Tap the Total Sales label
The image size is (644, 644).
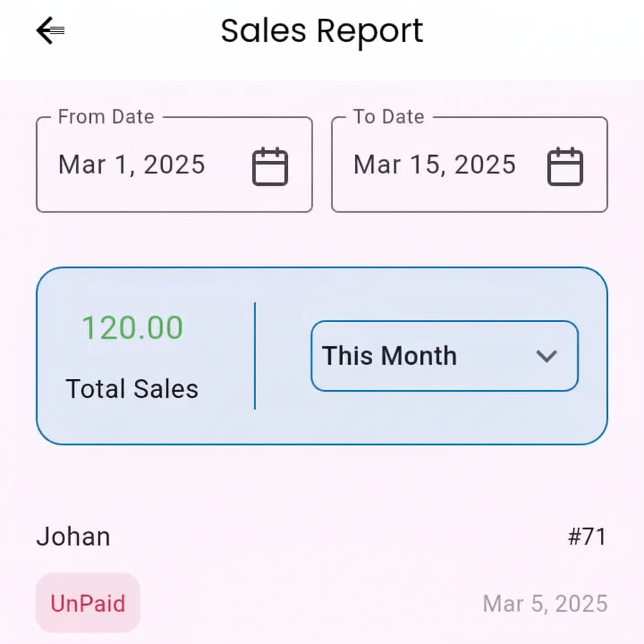click(x=132, y=389)
